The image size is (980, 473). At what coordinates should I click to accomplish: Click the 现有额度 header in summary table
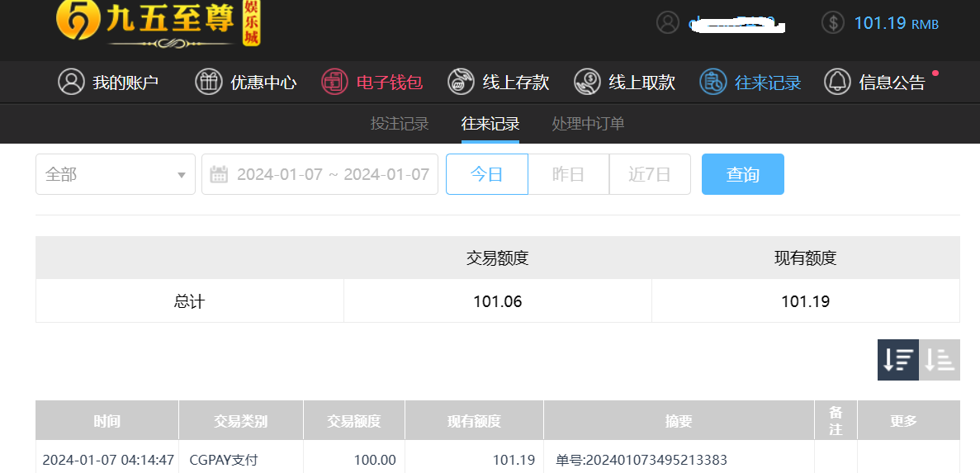click(x=806, y=258)
